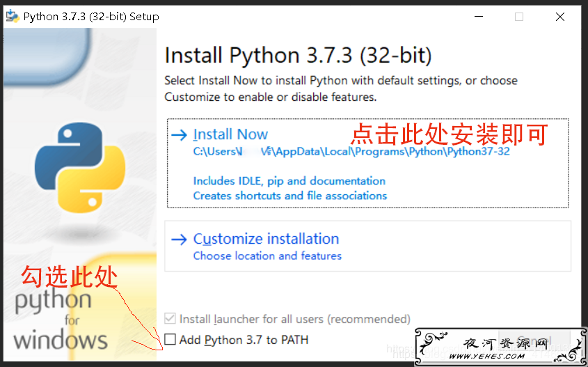Enable Add Python 3.7 to PATH checkbox
This screenshot has width=588, height=367.
pyautogui.click(x=170, y=340)
